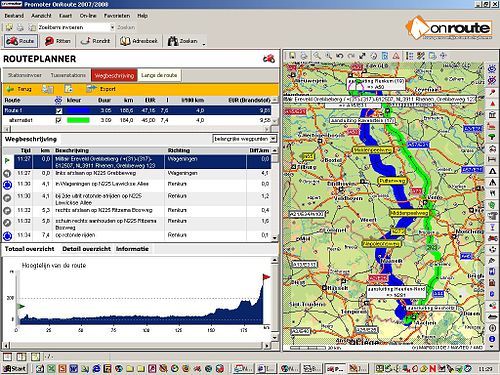This screenshot has height=375, width=500.
Task: Switch to the Tussenstations tab
Action: point(68,75)
